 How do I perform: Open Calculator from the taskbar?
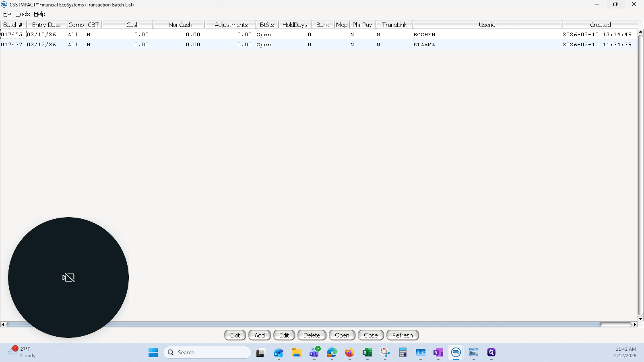pyautogui.click(x=403, y=352)
